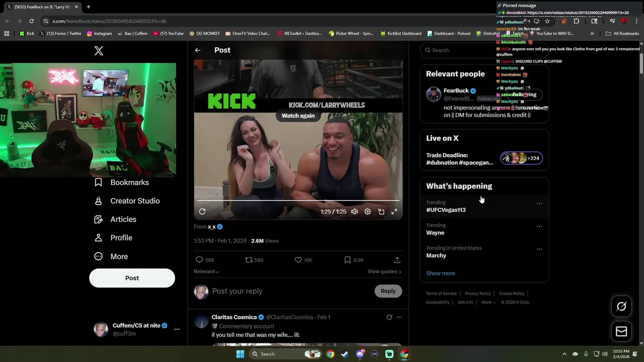Image resolution: width=644 pixels, height=362 pixels.
Task: Open Claritas Cosmica's profile name
Action: tap(234, 317)
